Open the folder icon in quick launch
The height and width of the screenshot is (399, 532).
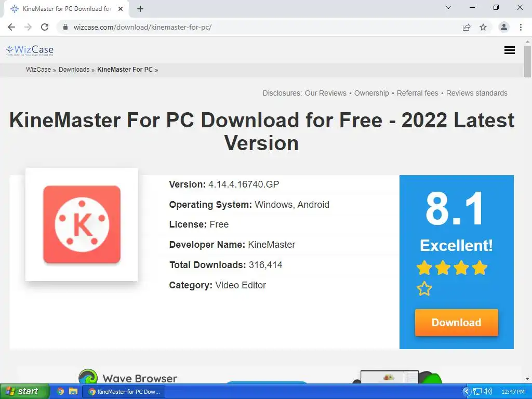[73, 391]
